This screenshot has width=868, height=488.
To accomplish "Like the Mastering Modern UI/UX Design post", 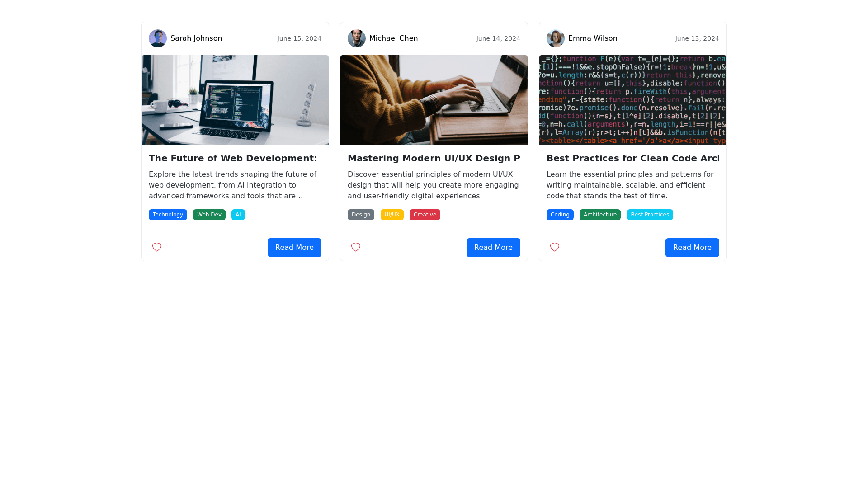I will click(356, 247).
